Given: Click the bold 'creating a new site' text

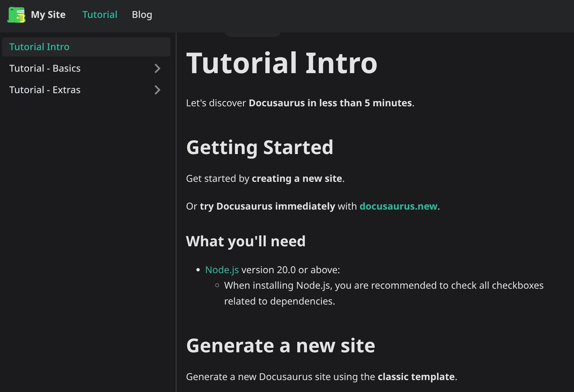Looking at the screenshot, I should click(297, 179).
